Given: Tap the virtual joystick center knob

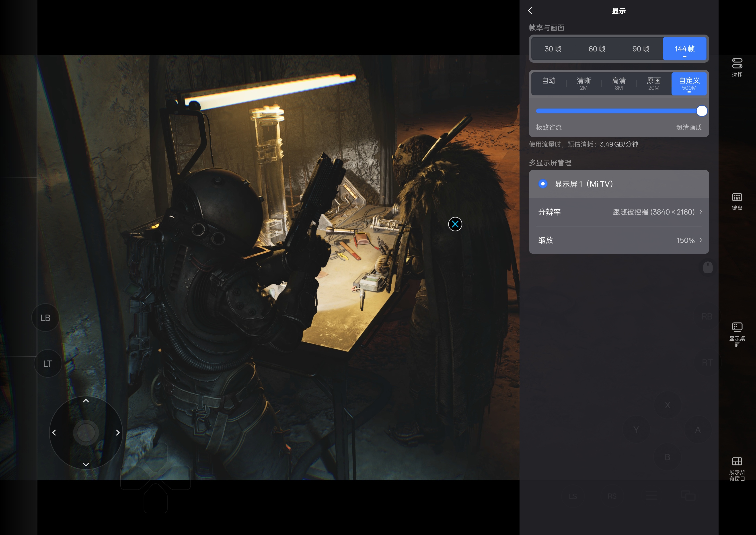Looking at the screenshot, I should pos(86,432).
